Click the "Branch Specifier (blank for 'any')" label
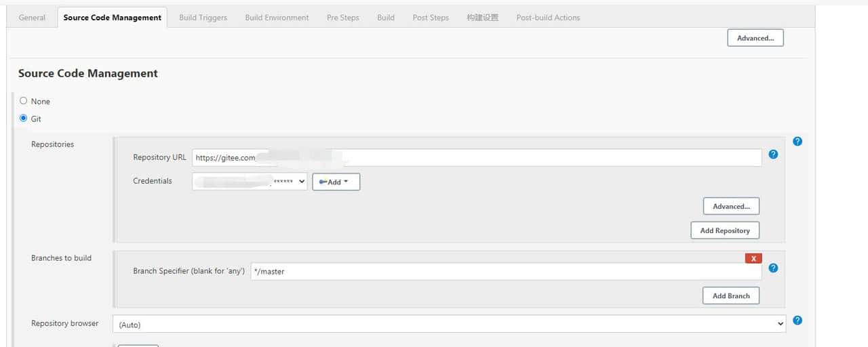 (x=189, y=271)
